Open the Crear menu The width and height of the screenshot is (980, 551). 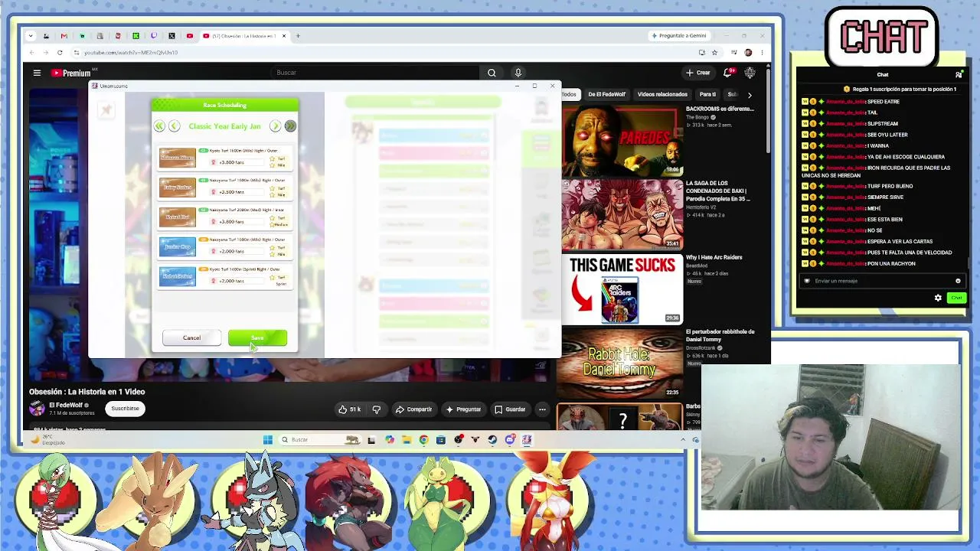click(x=698, y=73)
